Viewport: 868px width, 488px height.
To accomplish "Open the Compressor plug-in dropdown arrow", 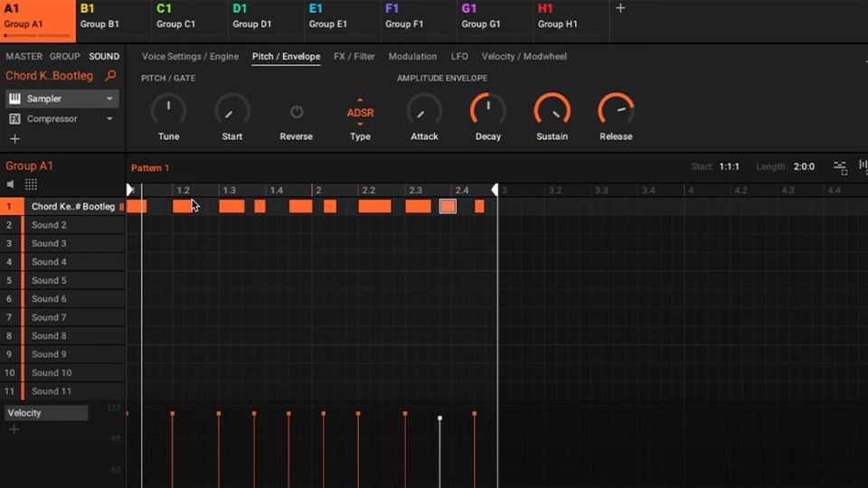I will [x=109, y=119].
